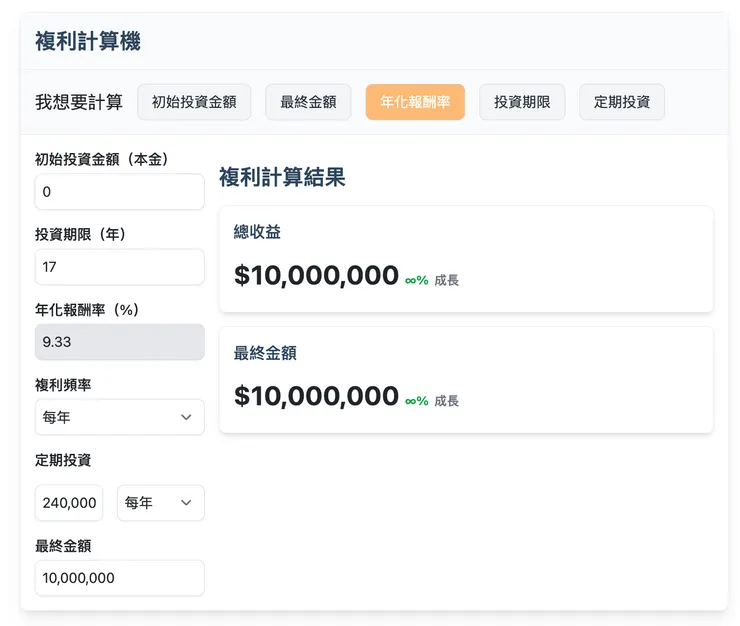The height and width of the screenshot is (626, 740).
Task: Click the $10,000,000 value in 最終金額 card
Action: [316, 396]
